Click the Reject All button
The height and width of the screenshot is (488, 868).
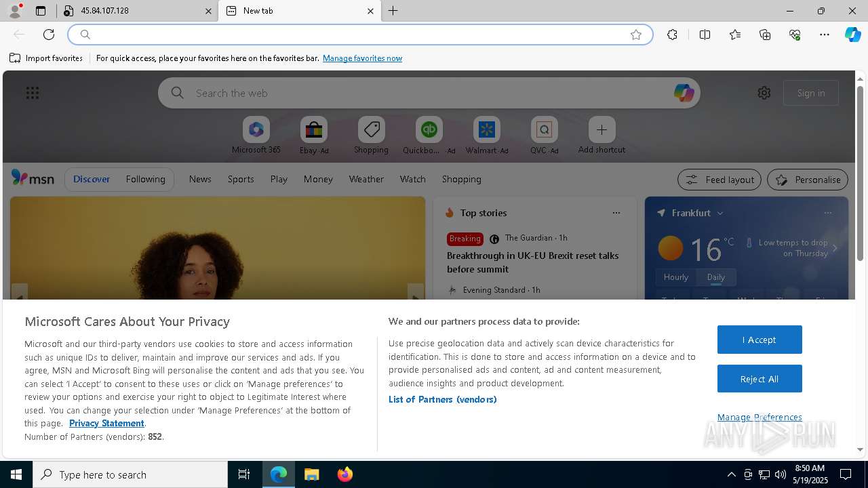759,379
